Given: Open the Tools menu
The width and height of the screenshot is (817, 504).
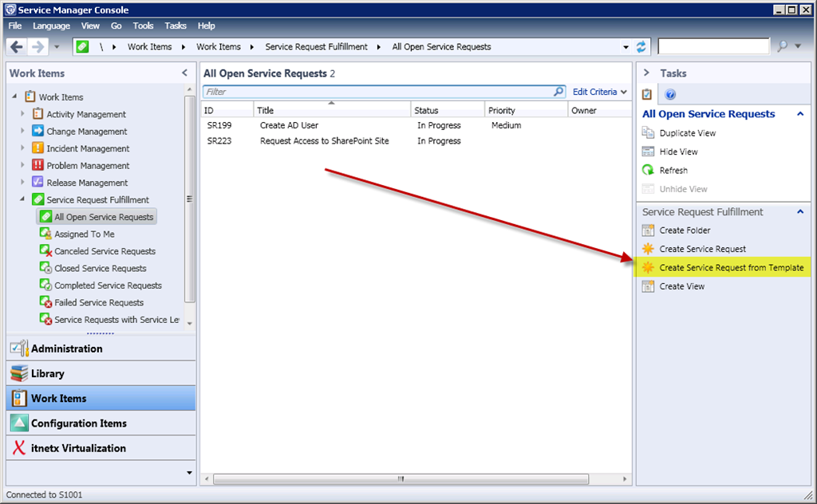Looking at the screenshot, I should [x=143, y=26].
